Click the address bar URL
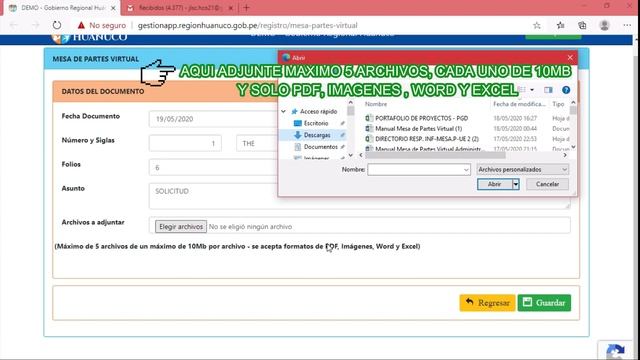640x360 pixels. pos(247,25)
